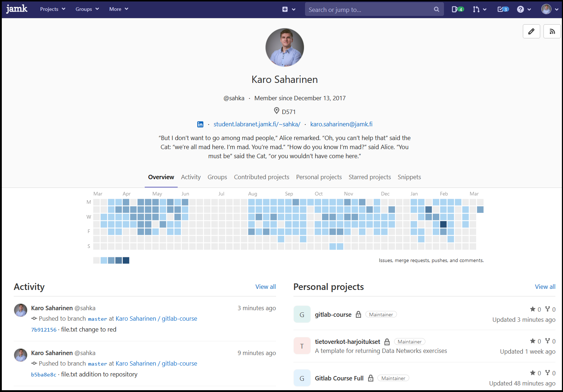Viewport: 563px width, 392px height.
Task: Open the More menu
Action: click(119, 9)
